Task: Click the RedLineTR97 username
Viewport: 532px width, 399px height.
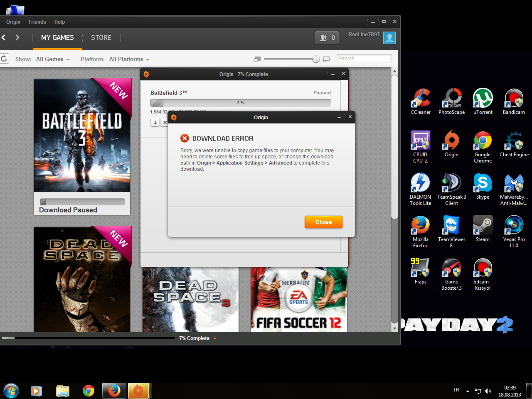Action: tap(364, 34)
